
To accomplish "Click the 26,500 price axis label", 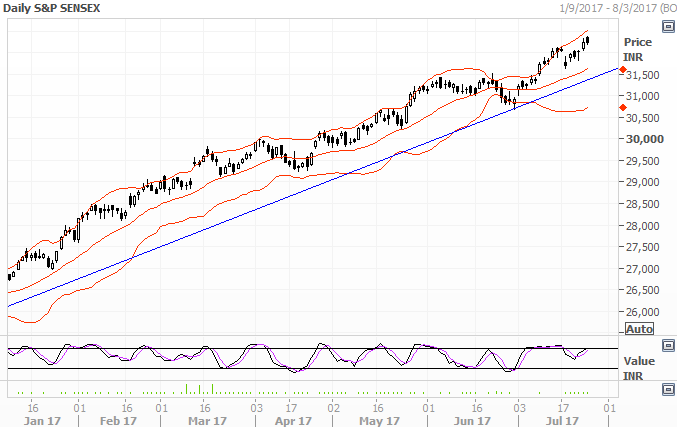I will 643,290.
